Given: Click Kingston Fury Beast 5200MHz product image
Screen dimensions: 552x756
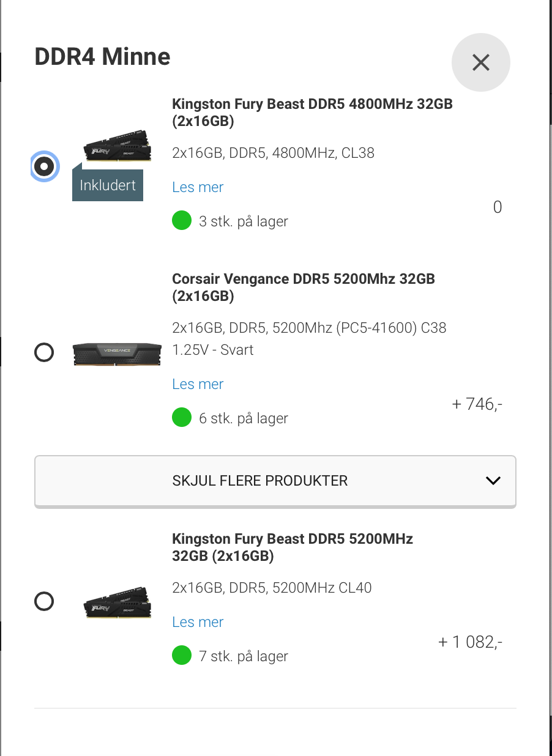Looking at the screenshot, I should tap(117, 602).
